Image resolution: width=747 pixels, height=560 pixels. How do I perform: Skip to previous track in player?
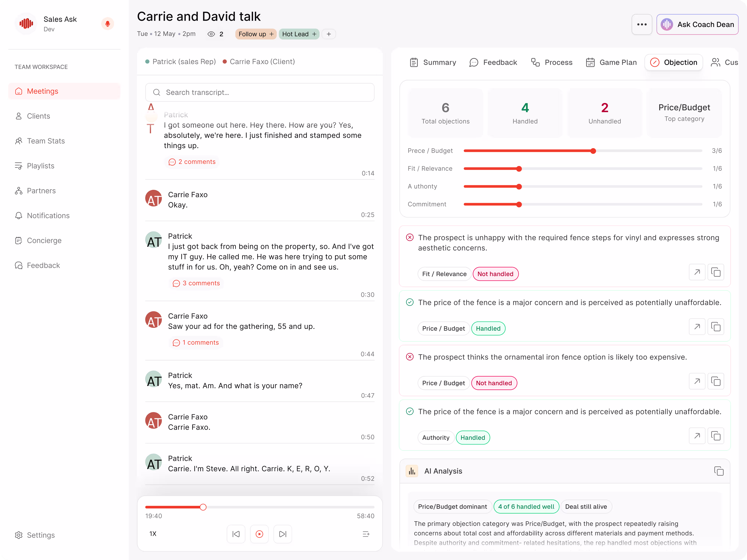click(236, 534)
